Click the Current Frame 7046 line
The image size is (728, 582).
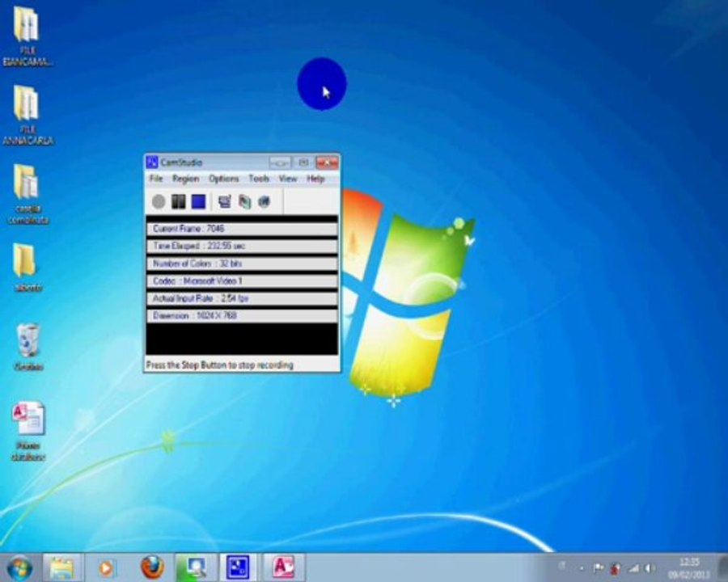coord(242,229)
